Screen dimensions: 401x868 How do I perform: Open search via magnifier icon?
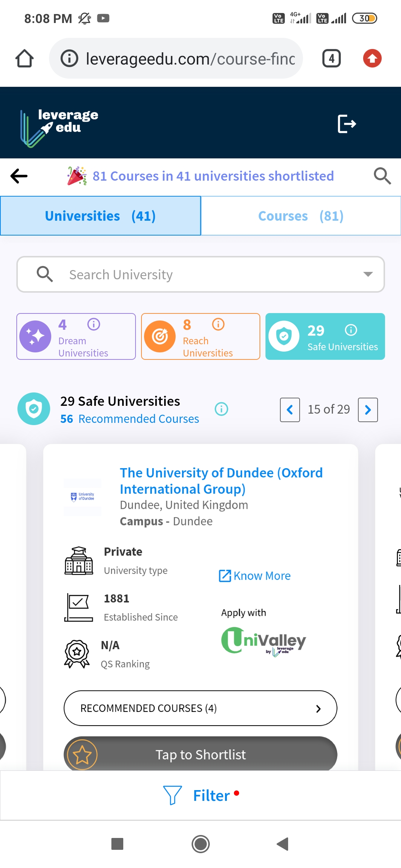point(382,176)
